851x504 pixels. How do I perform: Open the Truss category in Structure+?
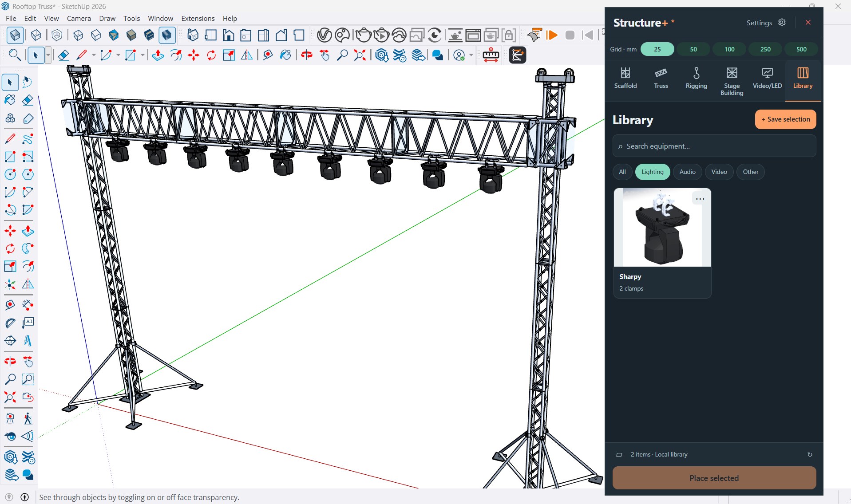pos(661,78)
